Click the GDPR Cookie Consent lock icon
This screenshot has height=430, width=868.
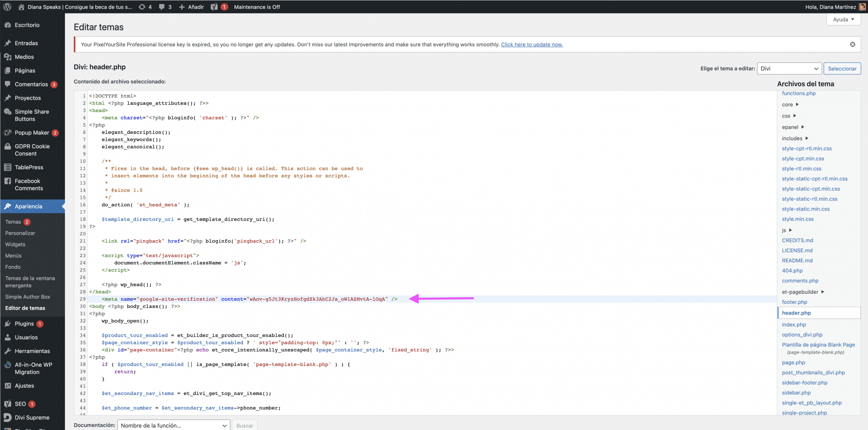(x=8, y=146)
